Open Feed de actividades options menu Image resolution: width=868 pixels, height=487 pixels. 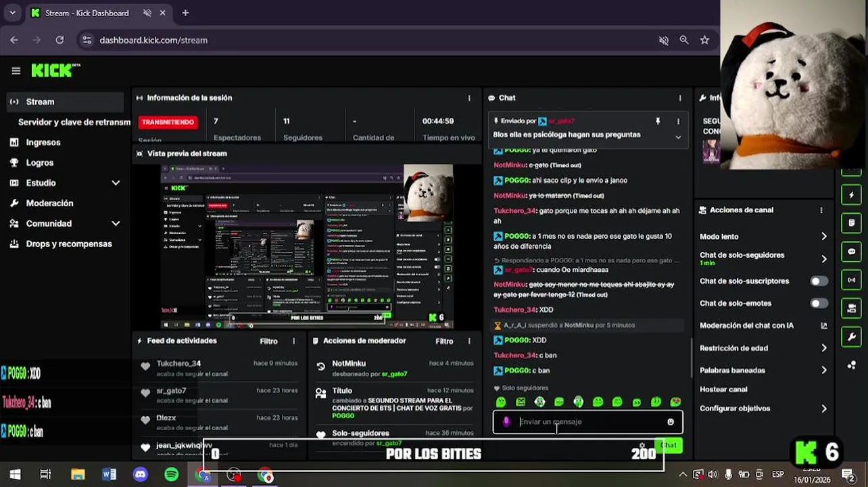(x=293, y=341)
